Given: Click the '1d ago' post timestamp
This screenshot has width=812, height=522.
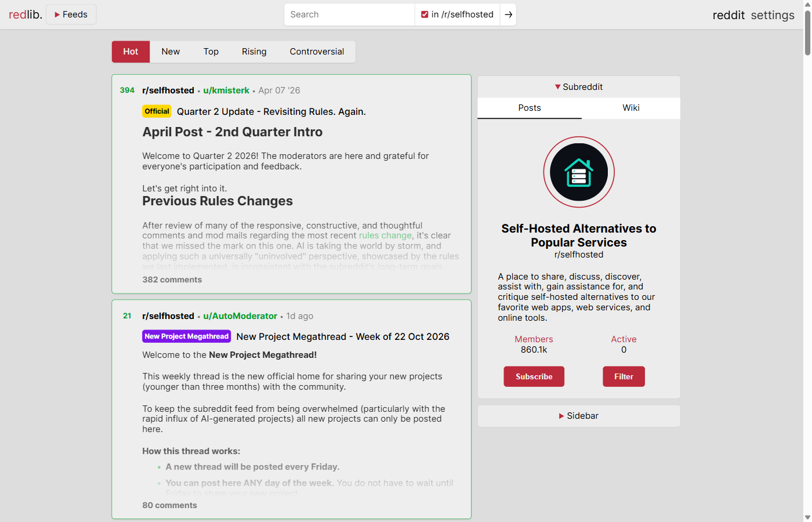Looking at the screenshot, I should pos(300,316).
